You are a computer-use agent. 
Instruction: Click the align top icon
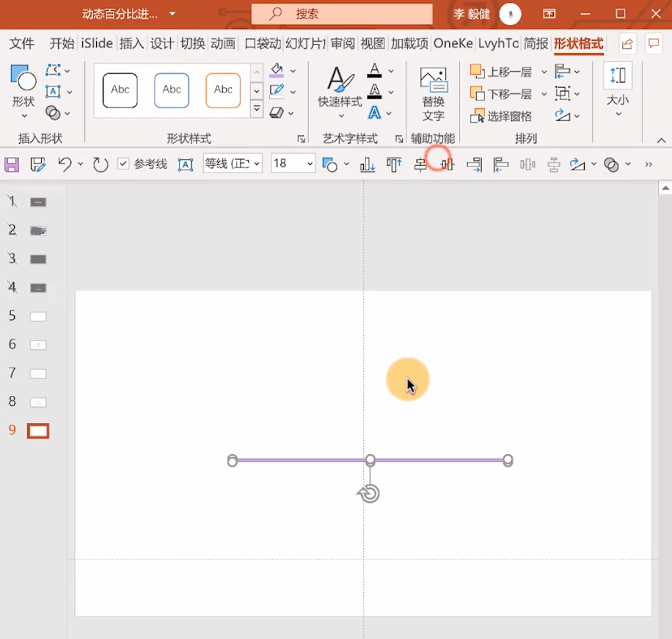pyautogui.click(x=394, y=164)
